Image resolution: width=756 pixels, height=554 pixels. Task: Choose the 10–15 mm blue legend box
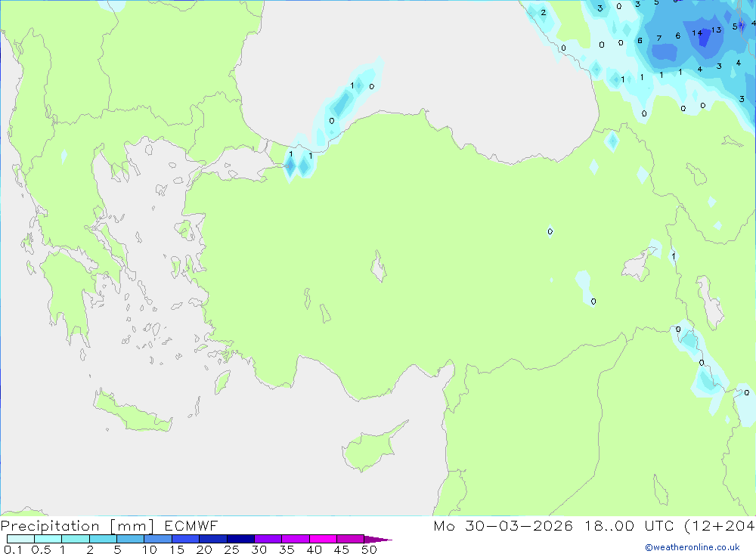coord(158,539)
